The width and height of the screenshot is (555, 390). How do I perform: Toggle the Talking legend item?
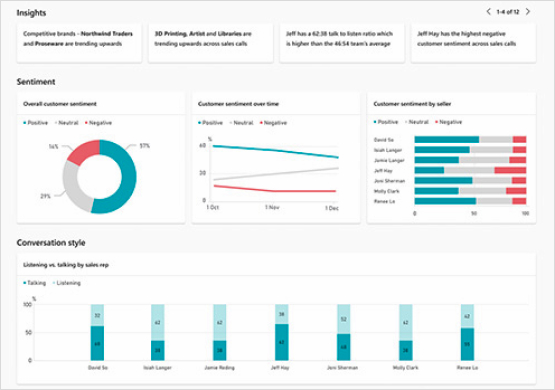[x=35, y=283]
